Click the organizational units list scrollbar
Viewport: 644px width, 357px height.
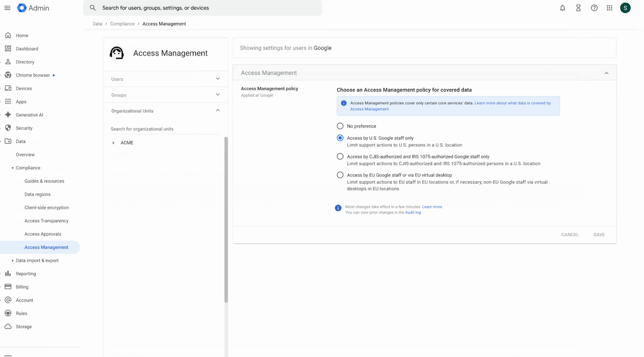click(226, 219)
